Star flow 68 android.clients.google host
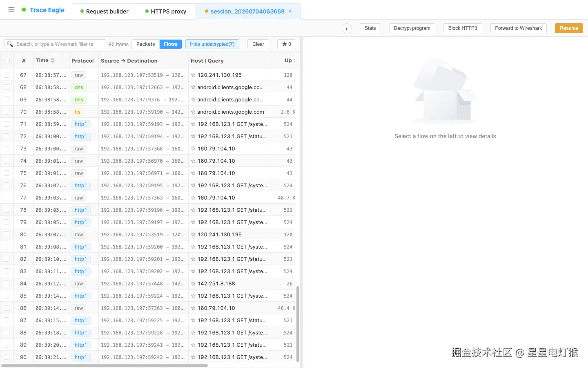 pyautogui.click(x=193, y=88)
